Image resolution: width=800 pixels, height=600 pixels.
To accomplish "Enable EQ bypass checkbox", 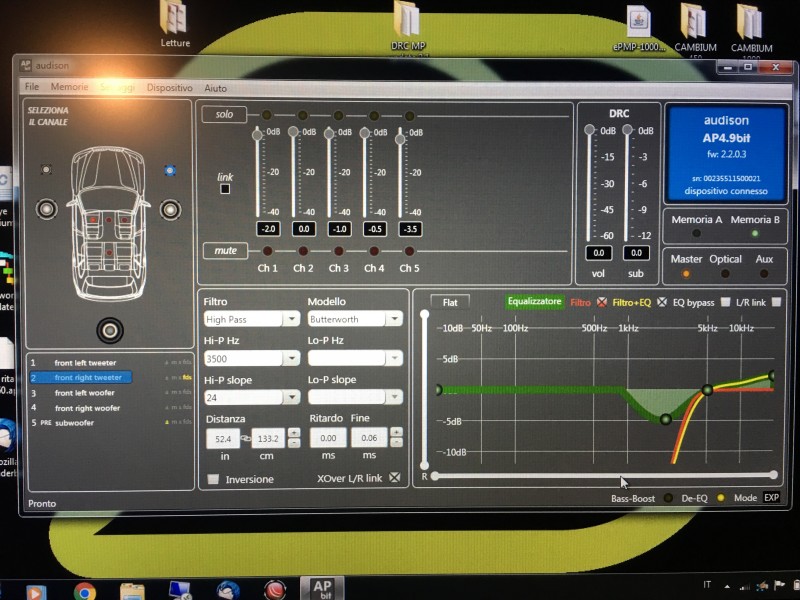I will coord(725,302).
